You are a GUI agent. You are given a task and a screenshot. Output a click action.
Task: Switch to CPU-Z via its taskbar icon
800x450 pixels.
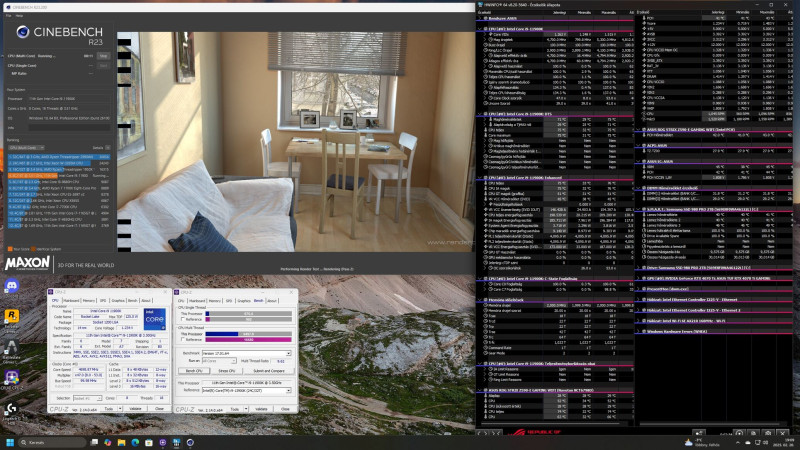[x=163, y=442]
